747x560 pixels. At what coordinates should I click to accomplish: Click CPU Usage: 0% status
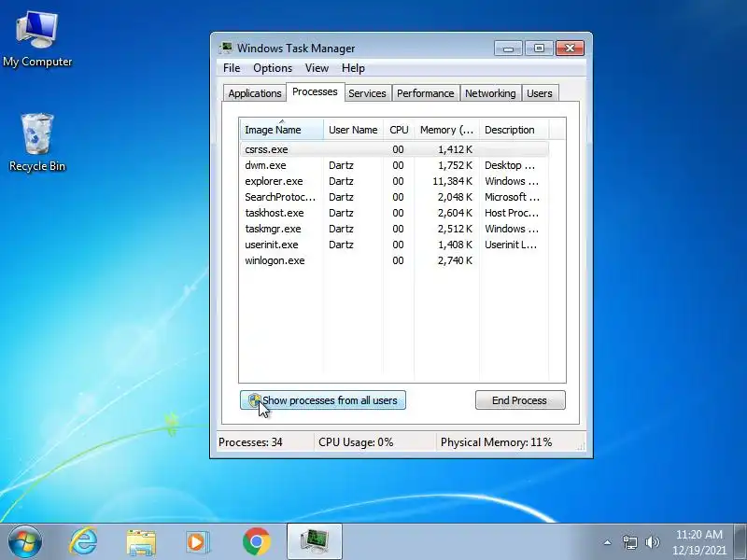[356, 442]
